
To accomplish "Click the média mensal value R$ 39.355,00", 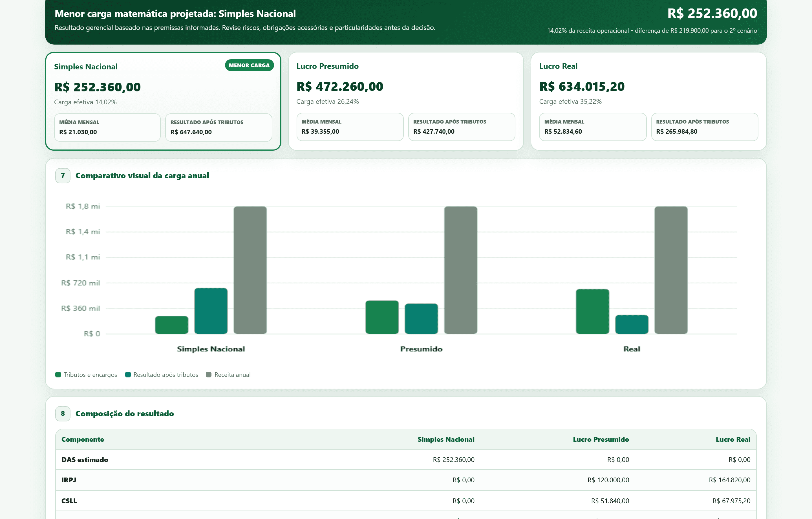I will pos(320,131).
